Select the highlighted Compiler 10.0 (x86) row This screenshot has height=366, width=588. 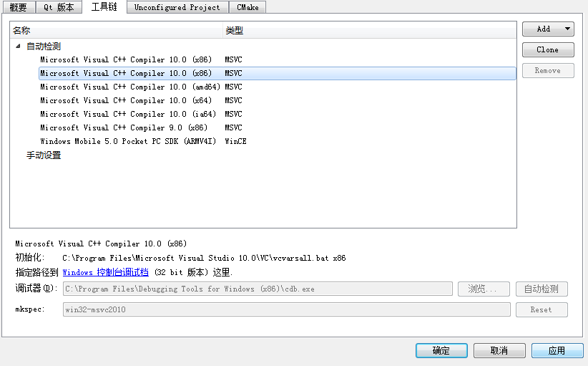[277, 73]
